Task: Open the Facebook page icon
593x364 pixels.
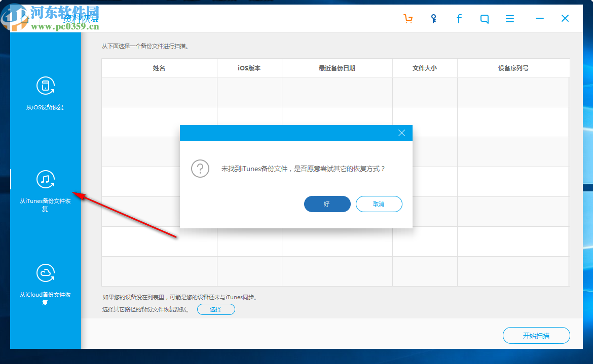Action: pos(459,18)
